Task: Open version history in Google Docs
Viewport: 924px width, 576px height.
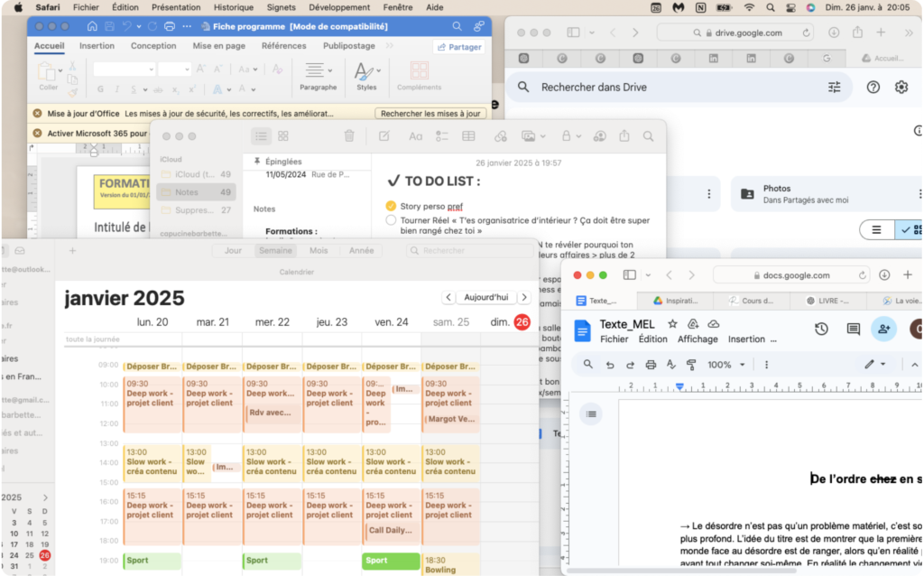Action: tap(821, 330)
